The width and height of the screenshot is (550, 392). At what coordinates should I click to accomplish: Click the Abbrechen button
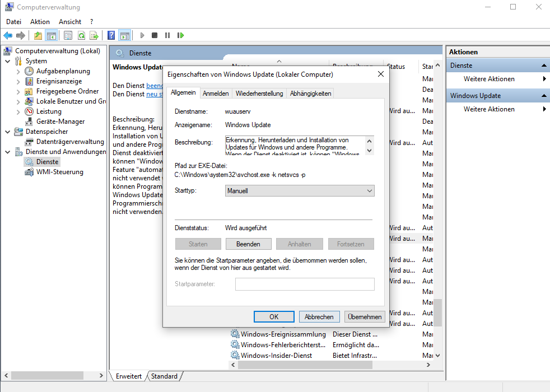tap(319, 317)
